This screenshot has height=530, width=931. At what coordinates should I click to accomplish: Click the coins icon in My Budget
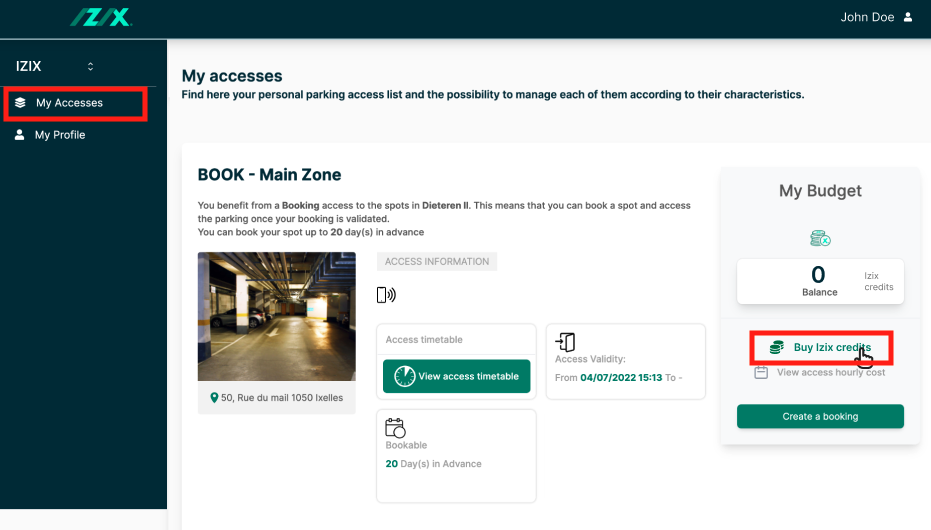[820, 238]
